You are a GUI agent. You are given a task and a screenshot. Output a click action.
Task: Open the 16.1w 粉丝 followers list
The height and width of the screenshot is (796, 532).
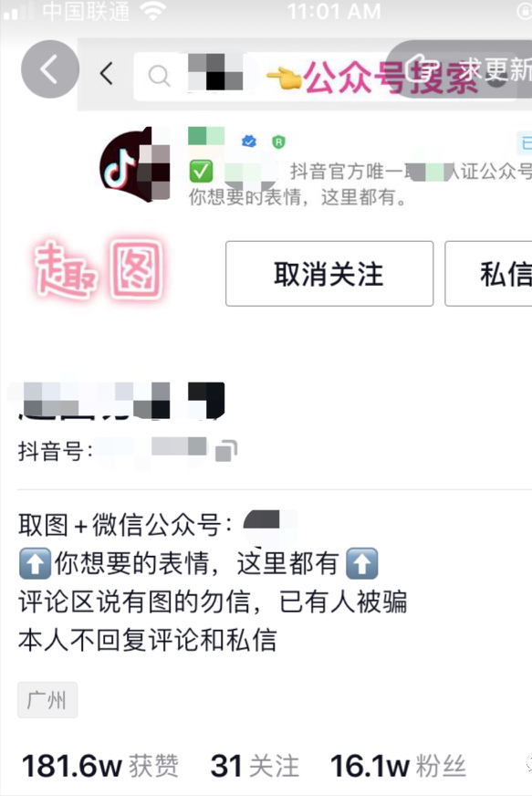pos(398,766)
